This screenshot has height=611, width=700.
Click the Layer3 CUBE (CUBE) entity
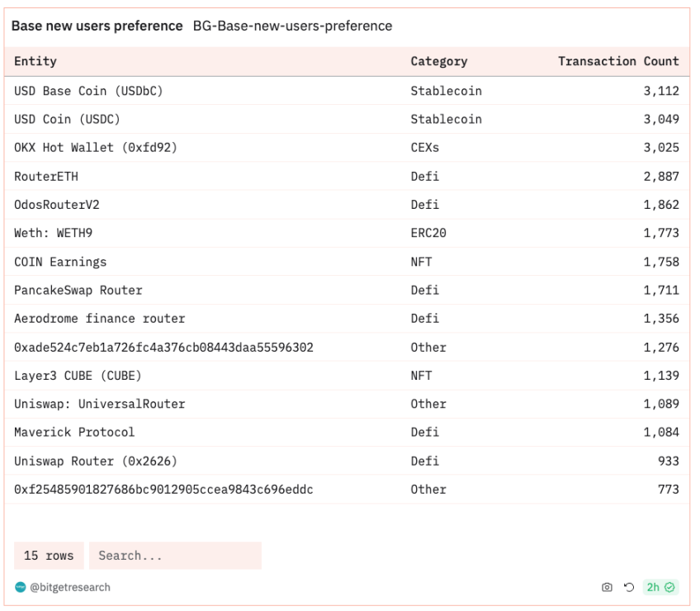tap(78, 376)
